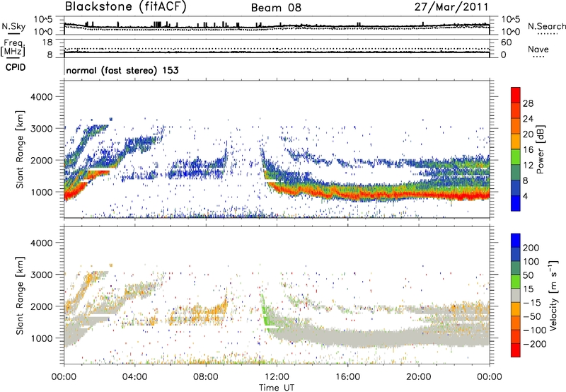
Task: Click the '200' velocity scale value
Action: pos(531,248)
